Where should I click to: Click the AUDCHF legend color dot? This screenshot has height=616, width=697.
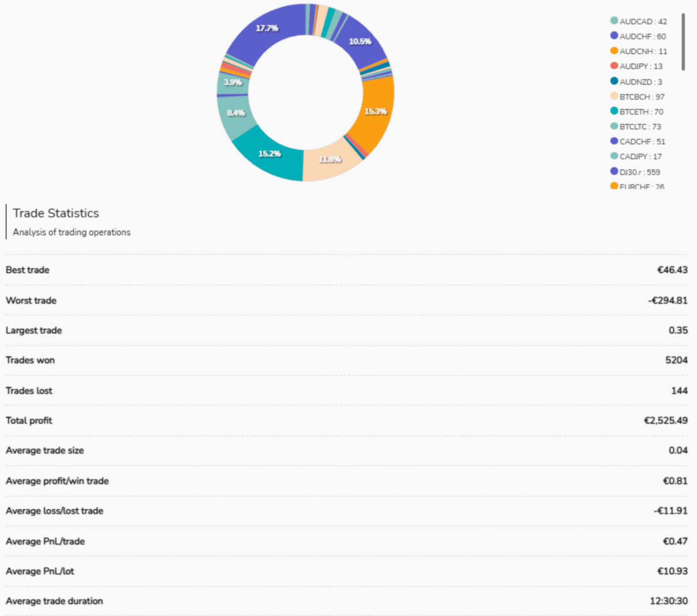pos(615,36)
